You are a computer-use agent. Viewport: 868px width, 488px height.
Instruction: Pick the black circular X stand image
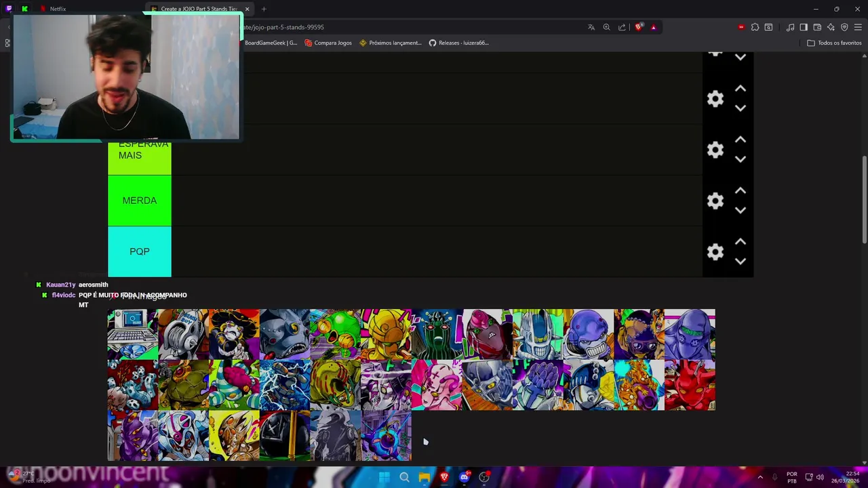(285, 436)
